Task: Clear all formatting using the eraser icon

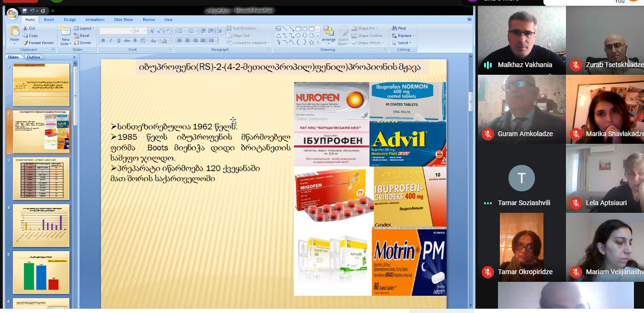Action: click(x=168, y=31)
